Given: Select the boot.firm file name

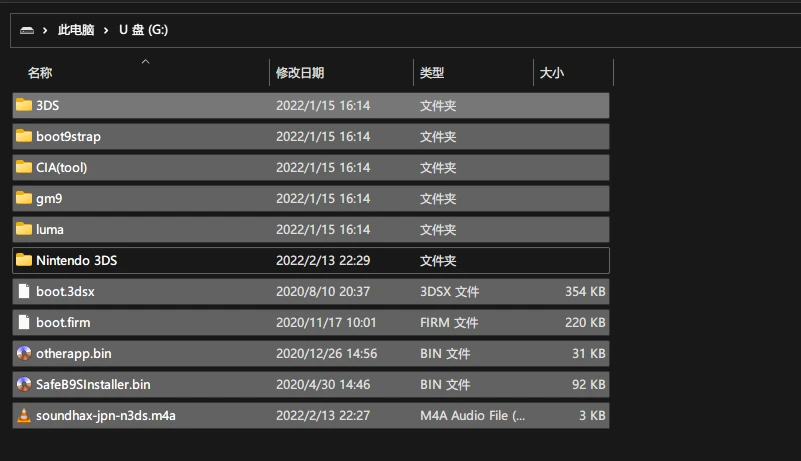Looking at the screenshot, I should (x=63, y=322).
